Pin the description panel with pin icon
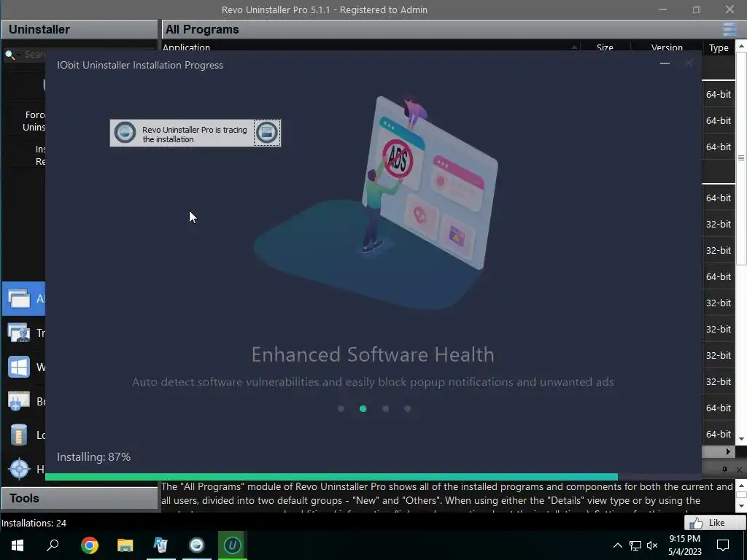This screenshot has width=747, height=560. coord(724,470)
